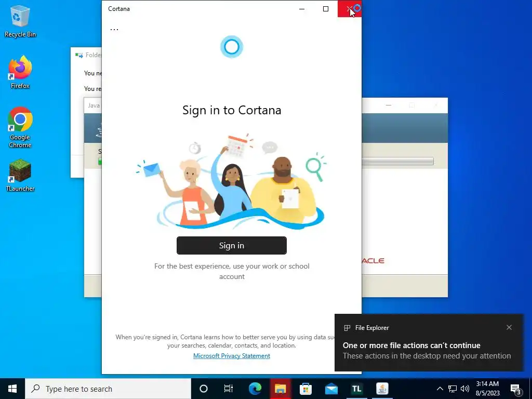
Task: Open the Mail app from the taskbar
Action: 331,389
